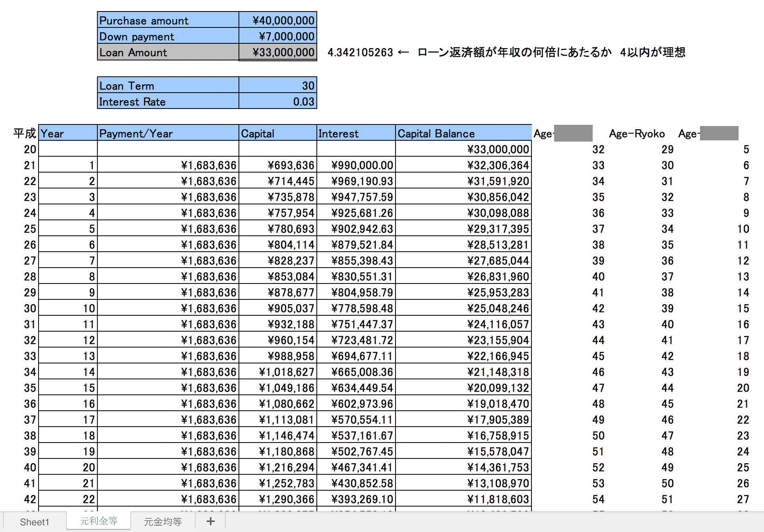
Task: Select capital cell ¥853,084
Action: click(x=278, y=276)
